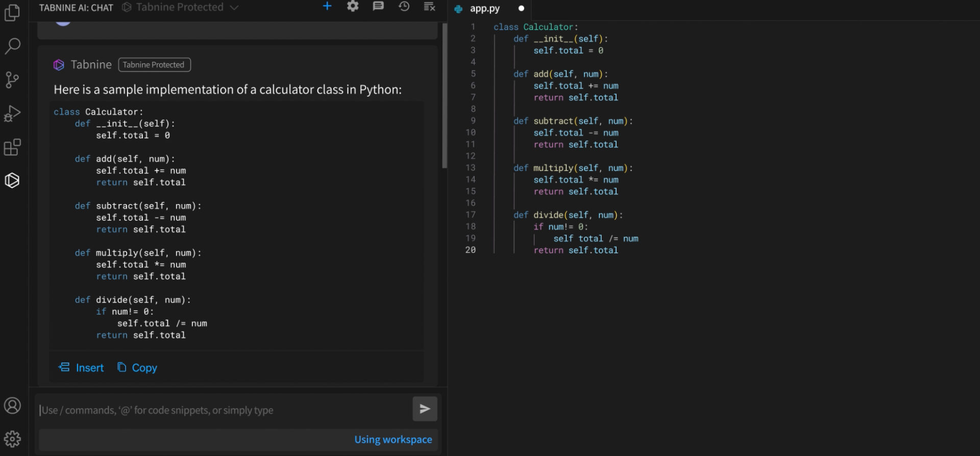Viewport: 980px width, 456px height.
Task: Open the Accounts icon in activity bar
Action: [x=12, y=406]
